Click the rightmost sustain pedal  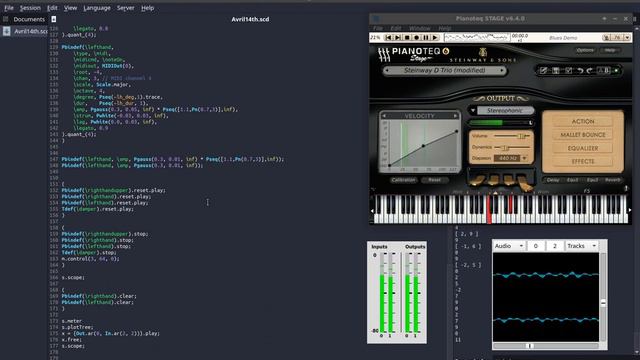[x=525, y=184]
